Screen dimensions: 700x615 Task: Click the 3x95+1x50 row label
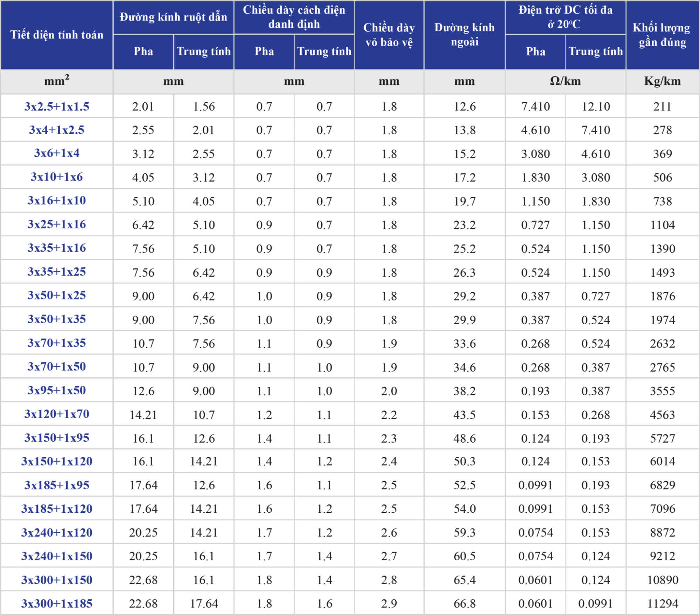(x=57, y=391)
